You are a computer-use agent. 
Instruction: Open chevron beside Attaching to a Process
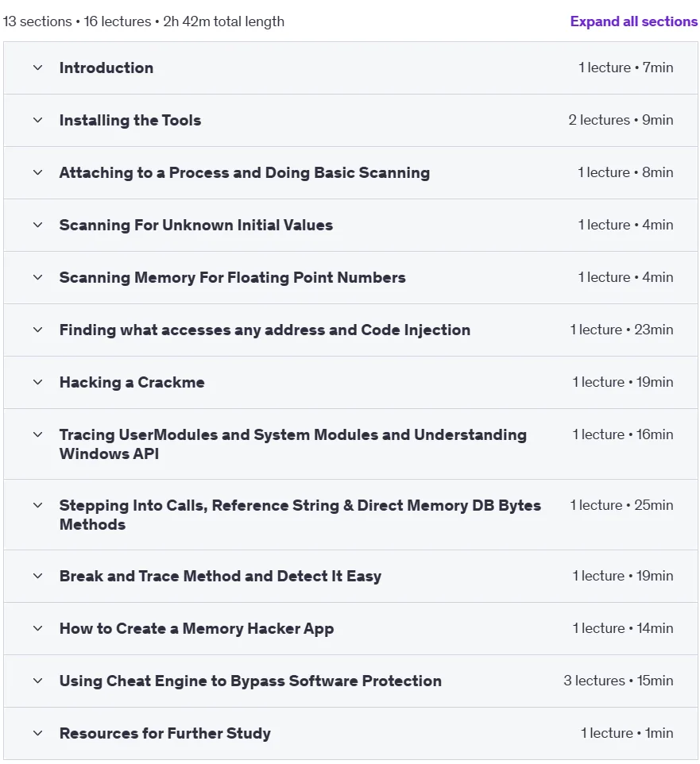tap(37, 172)
